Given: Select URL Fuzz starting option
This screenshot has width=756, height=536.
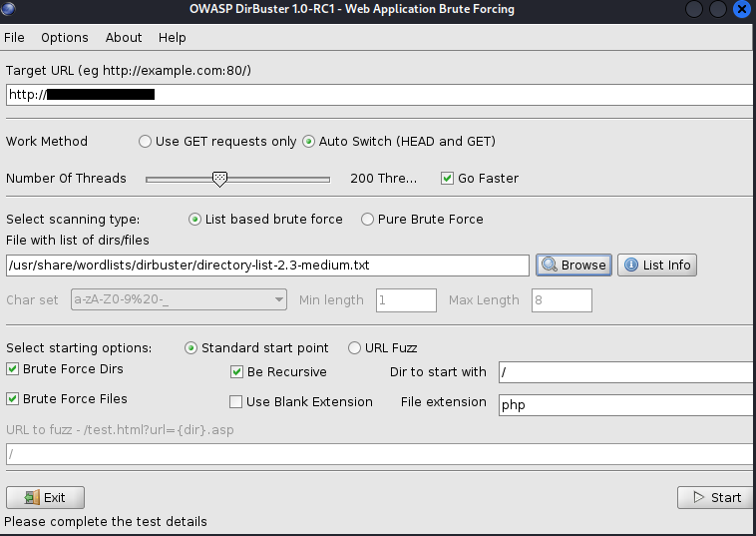Looking at the screenshot, I should 354,348.
